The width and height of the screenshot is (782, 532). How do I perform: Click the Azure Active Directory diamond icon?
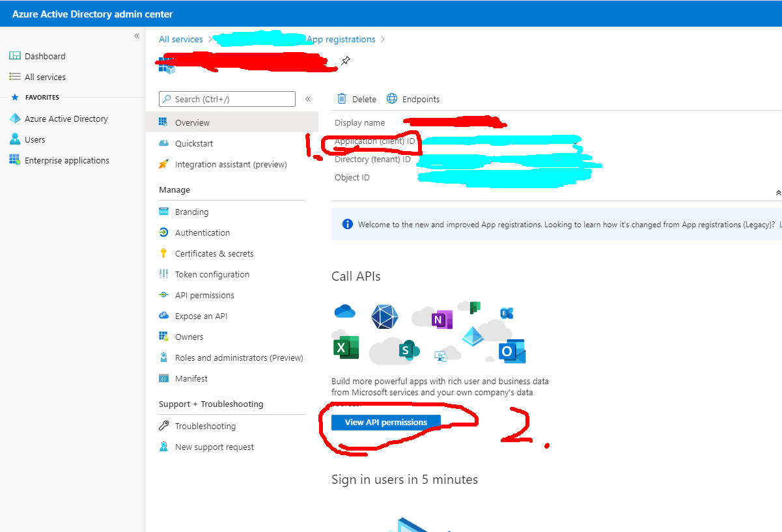[14, 119]
